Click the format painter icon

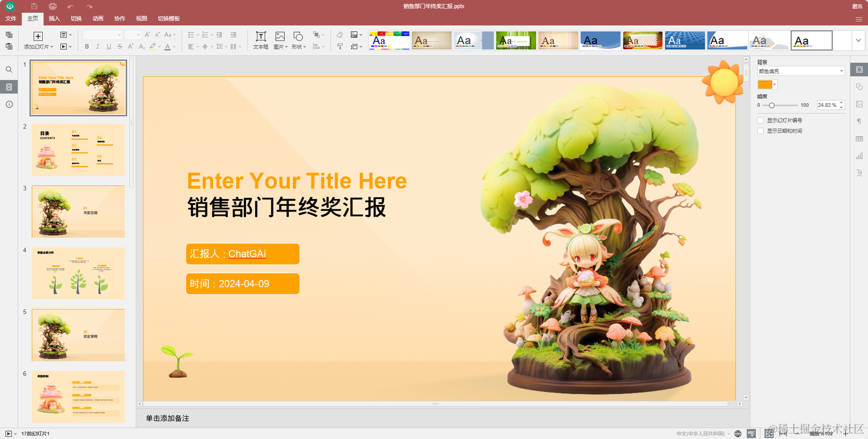pyautogui.click(x=339, y=46)
